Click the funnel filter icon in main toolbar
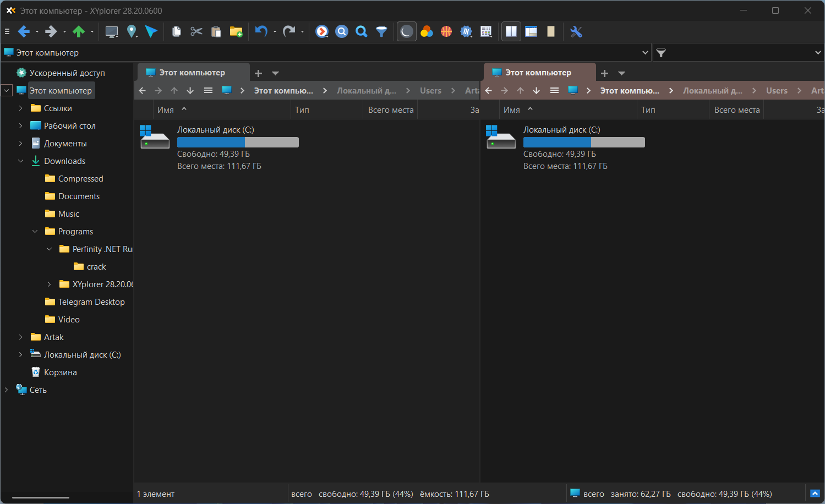 [381, 31]
